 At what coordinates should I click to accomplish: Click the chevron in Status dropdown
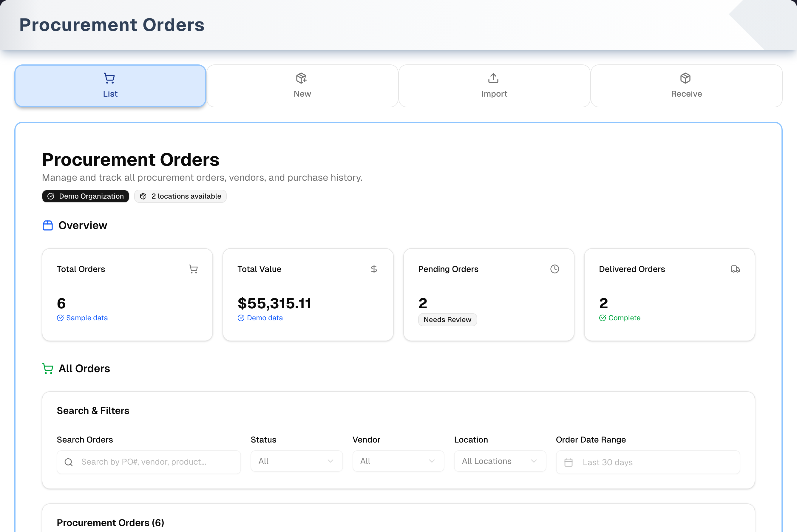[330, 461]
